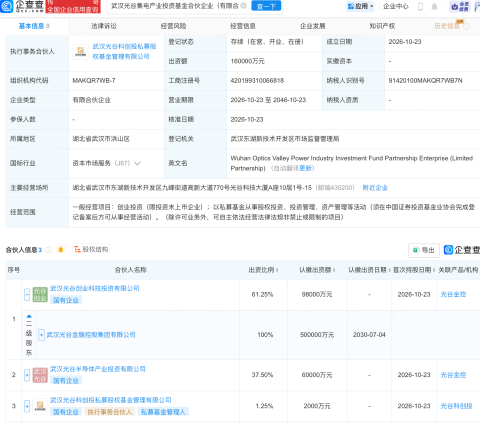Open the 股权结构 button
Viewport: 480px width, 426px height.
point(91,249)
